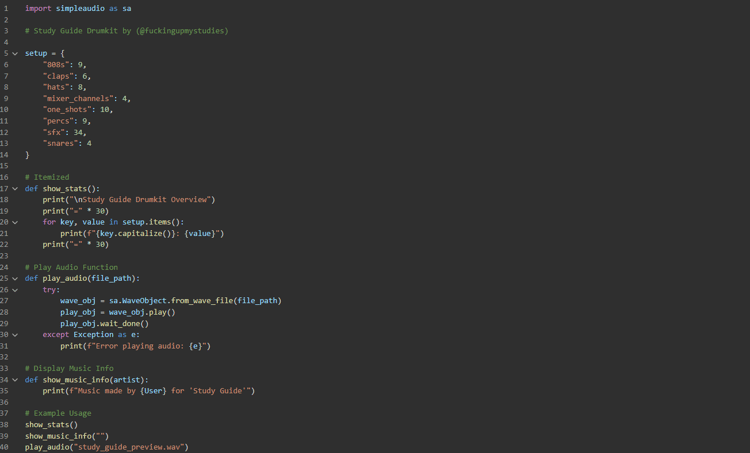Click line number 1 in gutter
Image resolution: width=750 pixels, height=453 pixels.
click(6, 9)
